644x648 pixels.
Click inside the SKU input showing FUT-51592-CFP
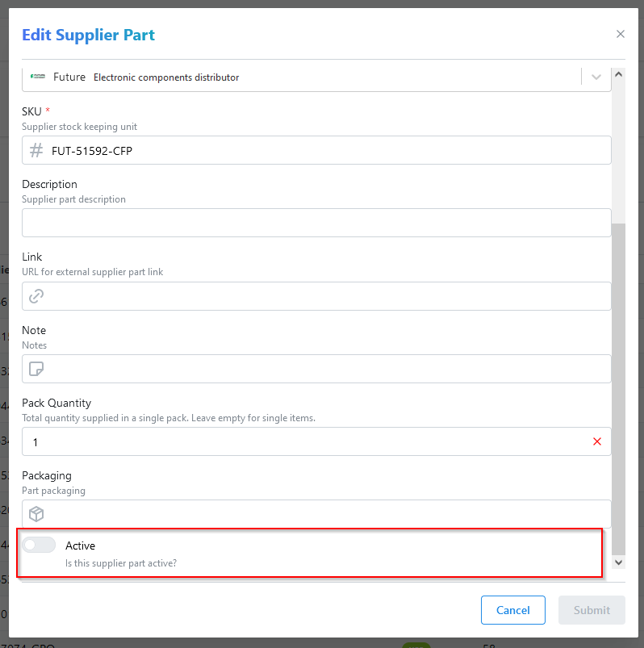point(242,150)
